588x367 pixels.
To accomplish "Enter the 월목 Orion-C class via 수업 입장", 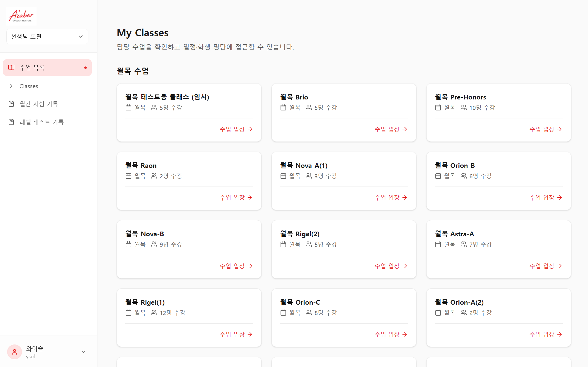I will [x=391, y=334].
